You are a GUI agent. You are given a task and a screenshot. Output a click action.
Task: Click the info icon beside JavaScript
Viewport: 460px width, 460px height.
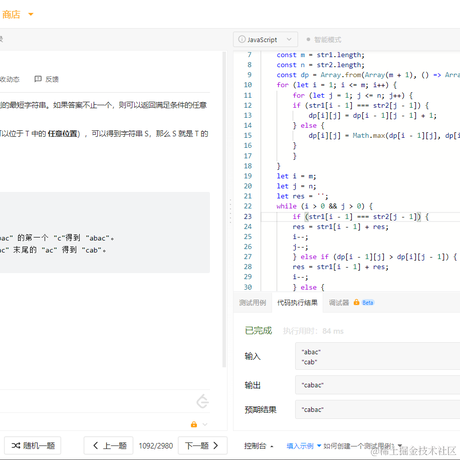tap(242, 39)
